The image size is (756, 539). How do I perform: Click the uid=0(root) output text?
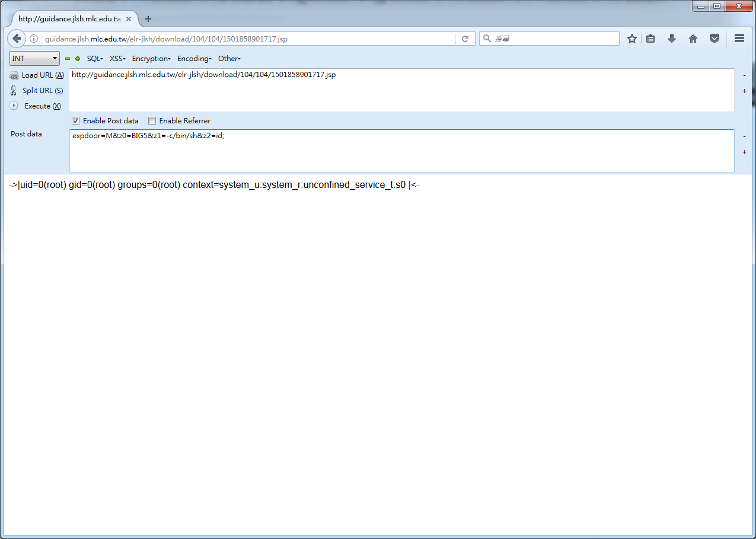43,185
